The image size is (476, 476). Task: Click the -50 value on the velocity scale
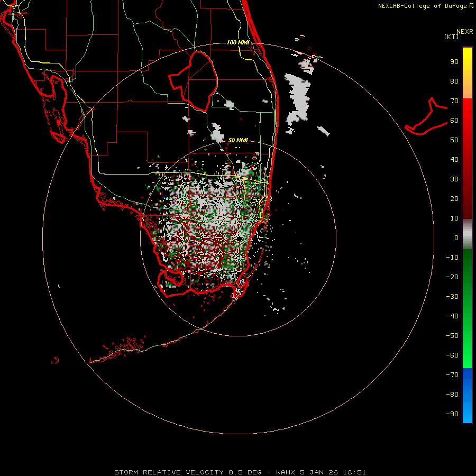[452, 335]
